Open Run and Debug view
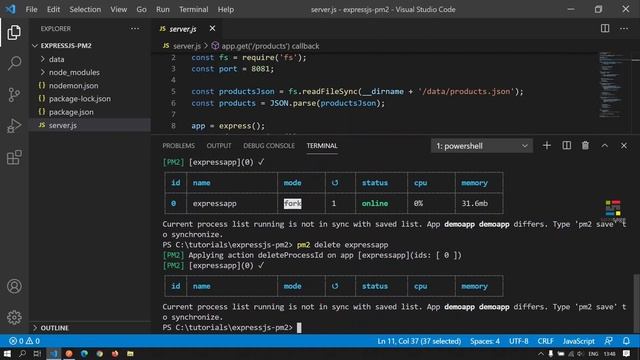 (x=14, y=126)
